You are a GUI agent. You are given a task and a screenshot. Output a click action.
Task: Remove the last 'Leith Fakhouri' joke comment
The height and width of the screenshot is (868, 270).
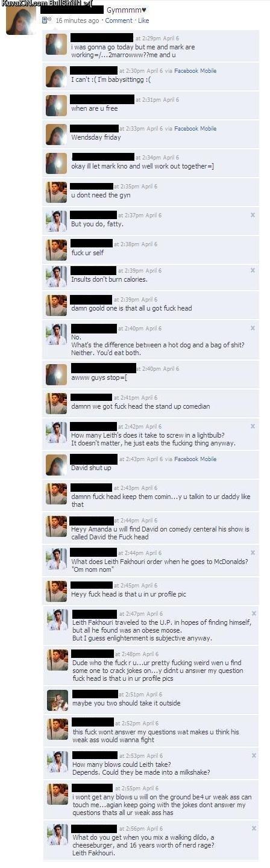pos(253,828)
